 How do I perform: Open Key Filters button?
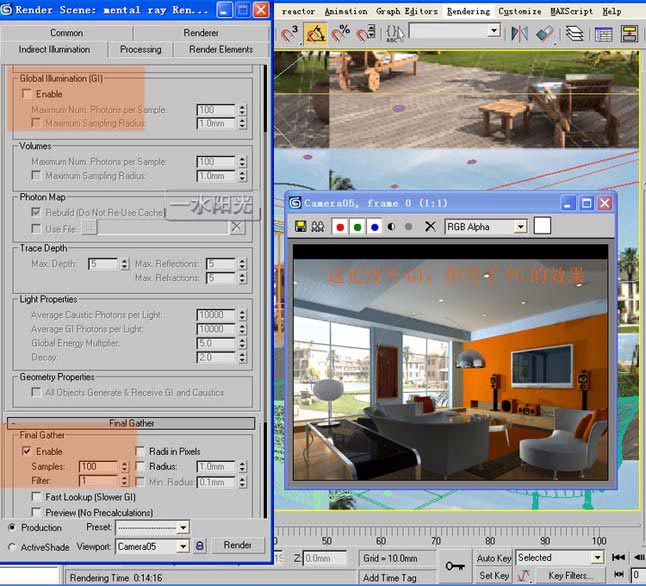[571, 575]
